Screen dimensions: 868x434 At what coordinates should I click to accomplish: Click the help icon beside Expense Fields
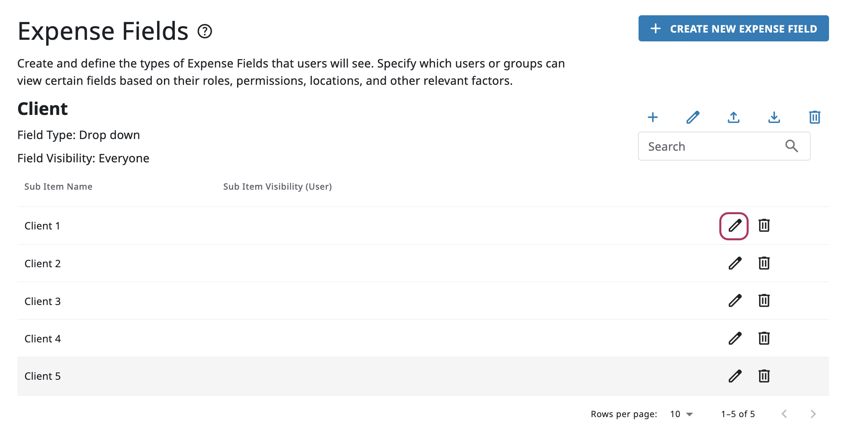pyautogui.click(x=205, y=31)
